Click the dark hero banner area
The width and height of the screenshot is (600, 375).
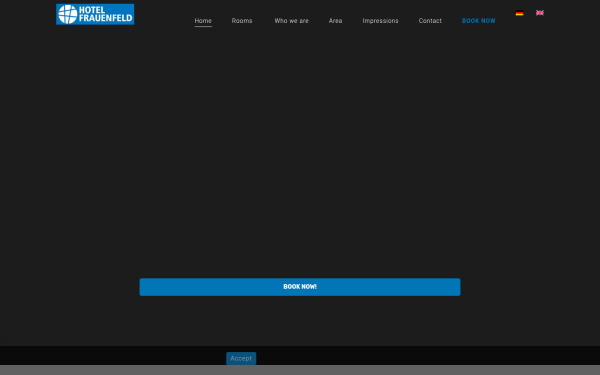[x=300, y=153]
